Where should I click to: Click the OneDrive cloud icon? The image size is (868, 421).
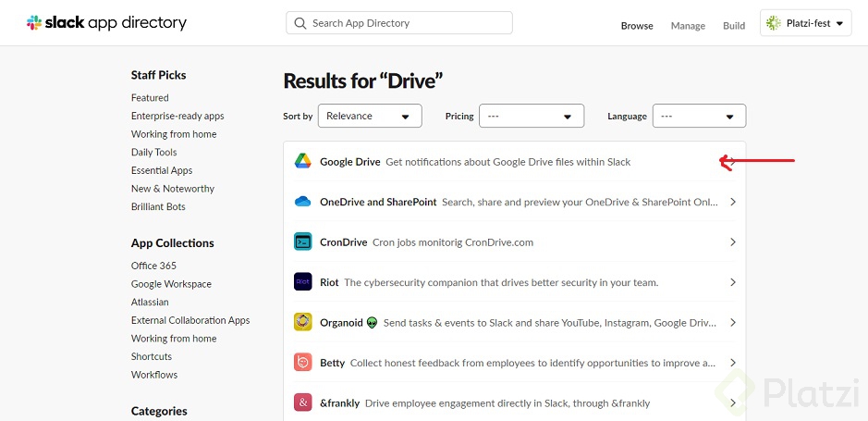[x=303, y=202]
